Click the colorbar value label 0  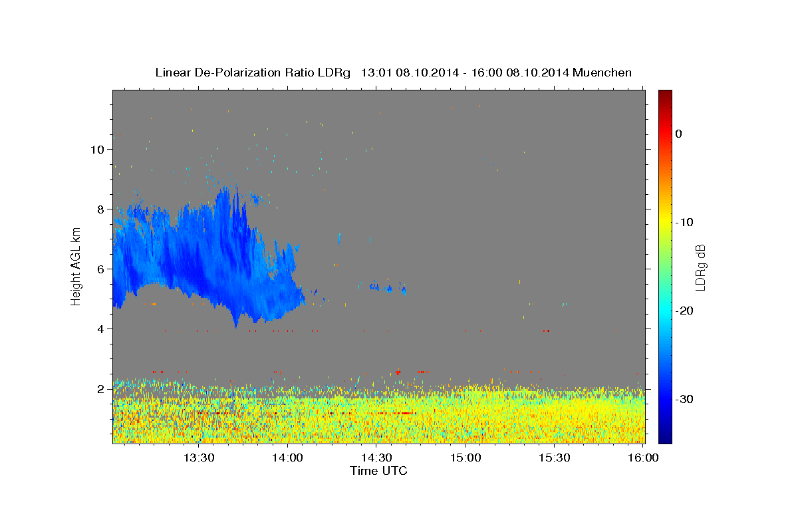(x=679, y=134)
